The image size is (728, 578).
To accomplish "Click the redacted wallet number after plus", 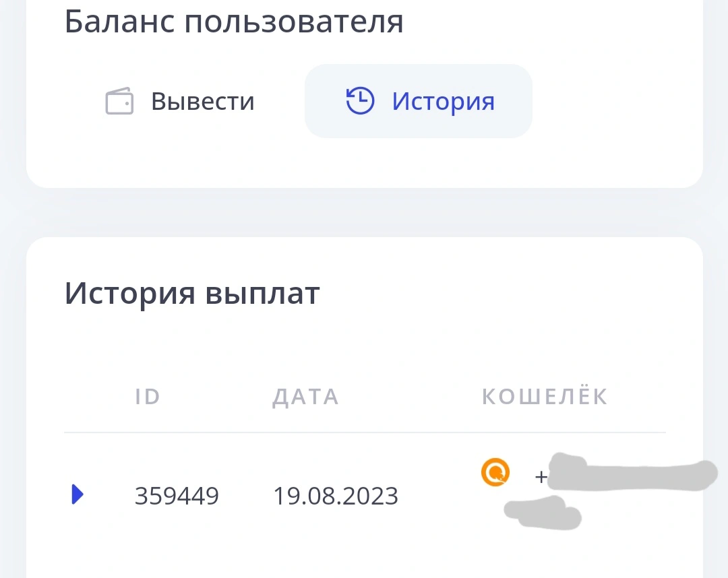I will point(632,473).
